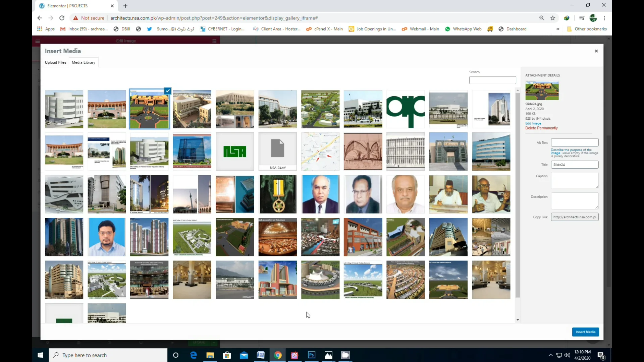Open Gmail Inbox (59) bookmark
The image size is (644, 362).
(84, 29)
